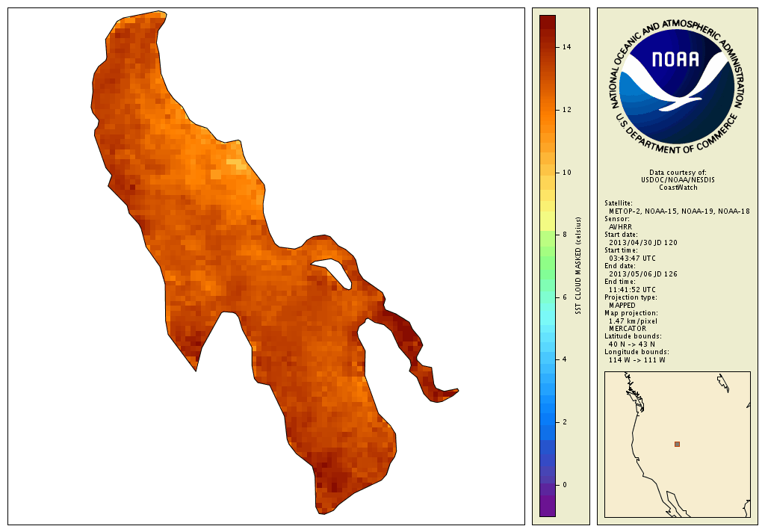Click the 'Data courtesy of:' text
The height and width of the screenshot is (532, 765).
[x=678, y=173]
